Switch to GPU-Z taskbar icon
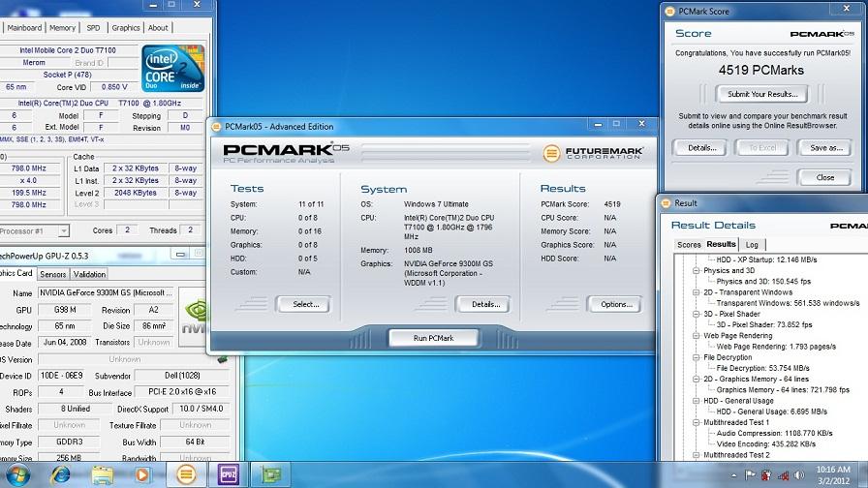The width and height of the screenshot is (868, 488). 270,474
